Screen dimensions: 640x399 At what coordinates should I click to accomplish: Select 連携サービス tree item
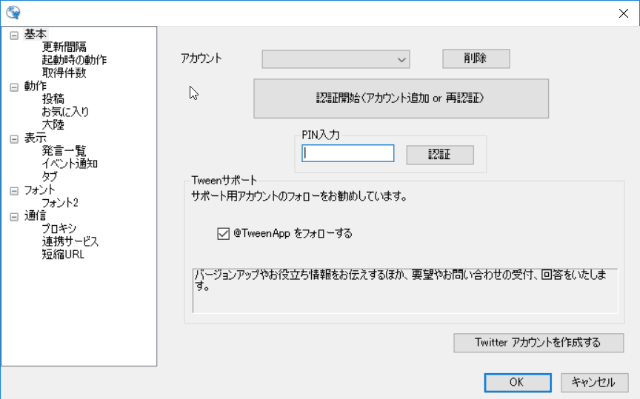click(x=70, y=242)
